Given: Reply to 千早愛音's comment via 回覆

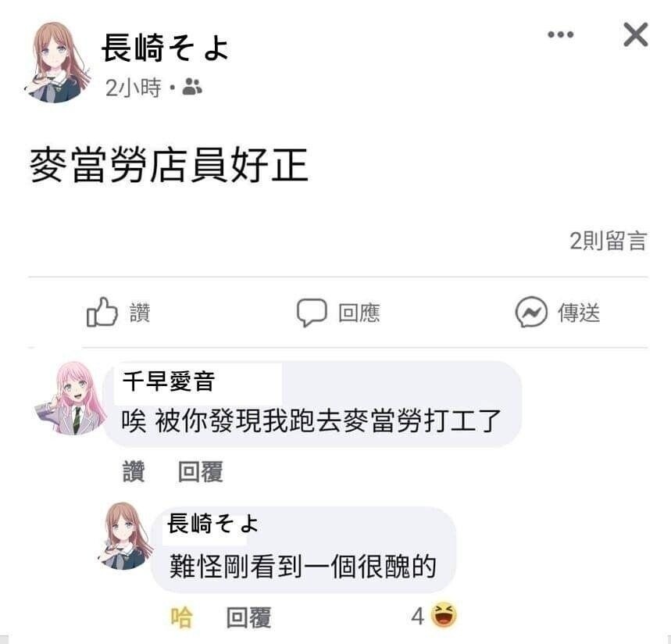Looking at the screenshot, I should point(200,471).
